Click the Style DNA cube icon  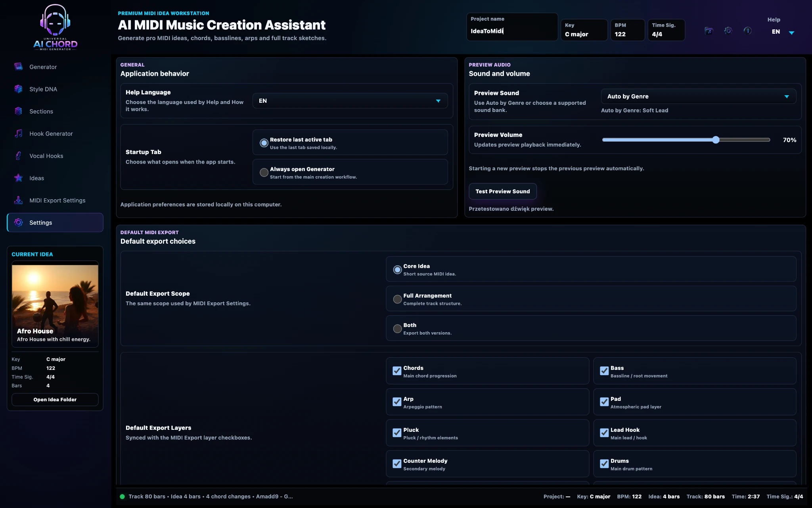click(18, 89)
